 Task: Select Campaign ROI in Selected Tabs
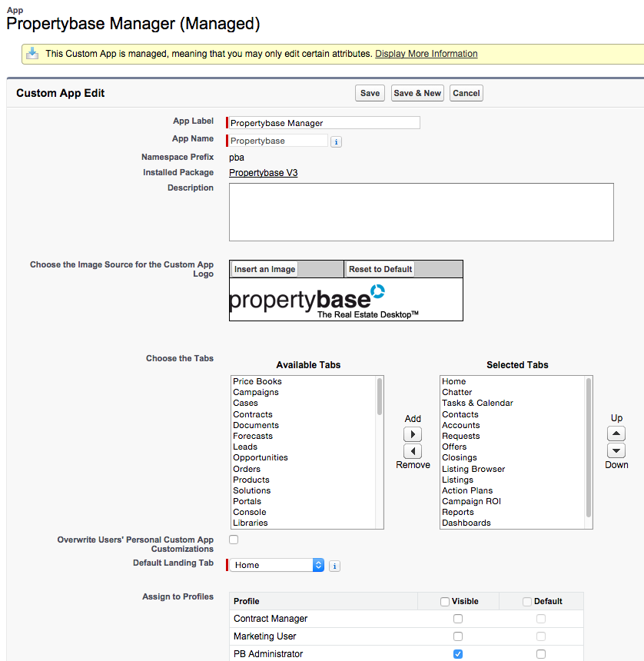(x=471, y=501)
